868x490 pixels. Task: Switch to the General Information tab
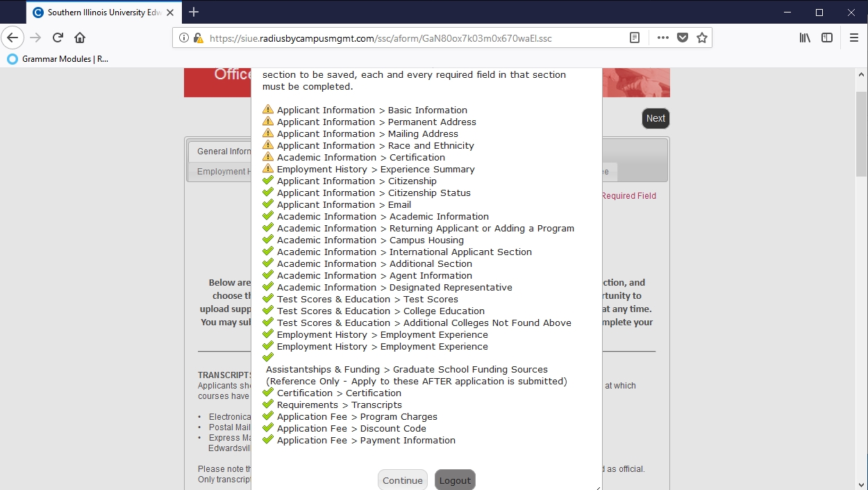pos(222,152)
